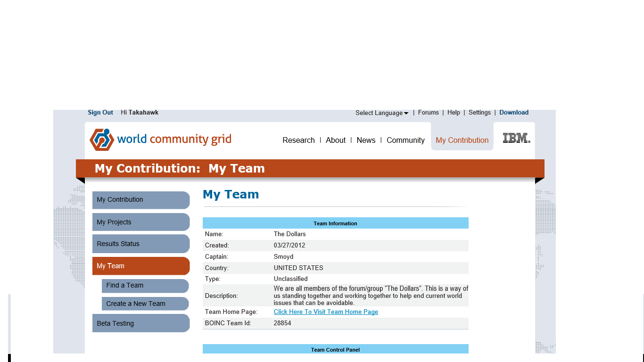Open the Select Language dropdown
644x362 pixels.
click(x=382, y=113)
